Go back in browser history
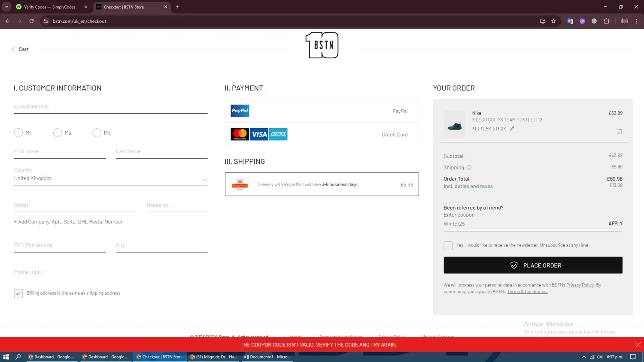644x362 pixels. point(7,21)
